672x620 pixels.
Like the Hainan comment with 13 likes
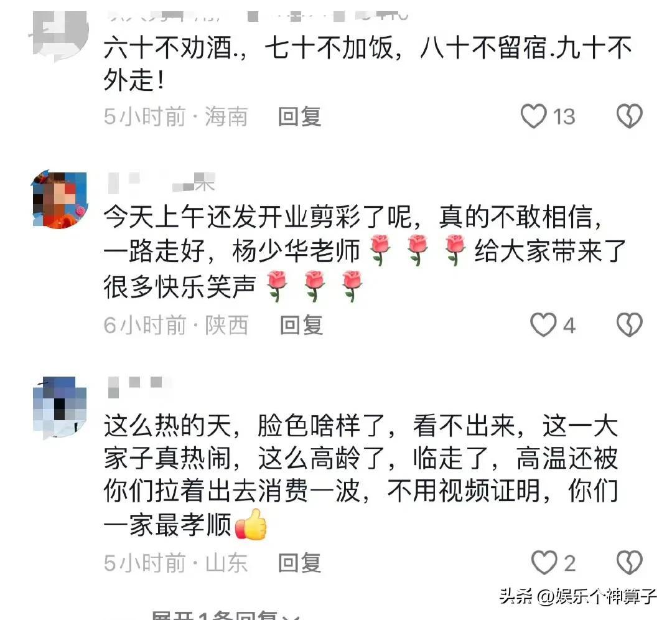[x=534, y=116]
